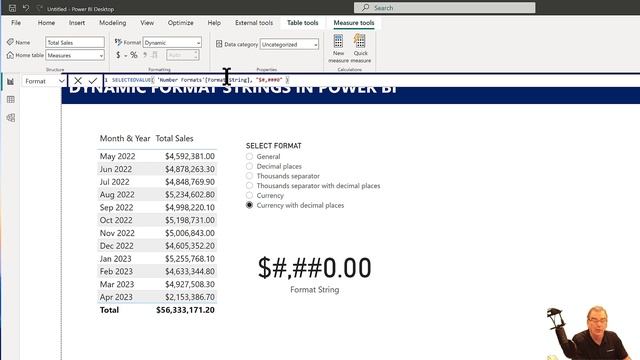Select the Currency option
Screen dimensions: 640x360
click(x=249, y=196)
